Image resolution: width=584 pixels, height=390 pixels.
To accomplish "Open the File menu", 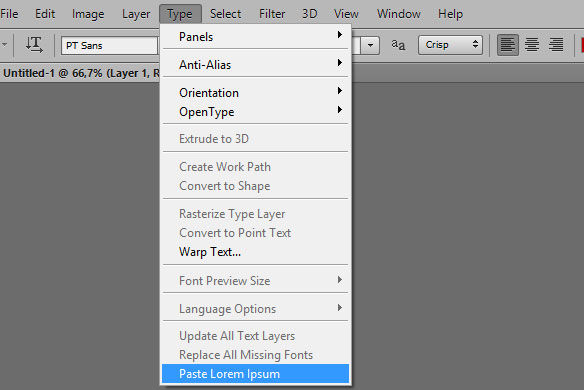I will (9, 14).
